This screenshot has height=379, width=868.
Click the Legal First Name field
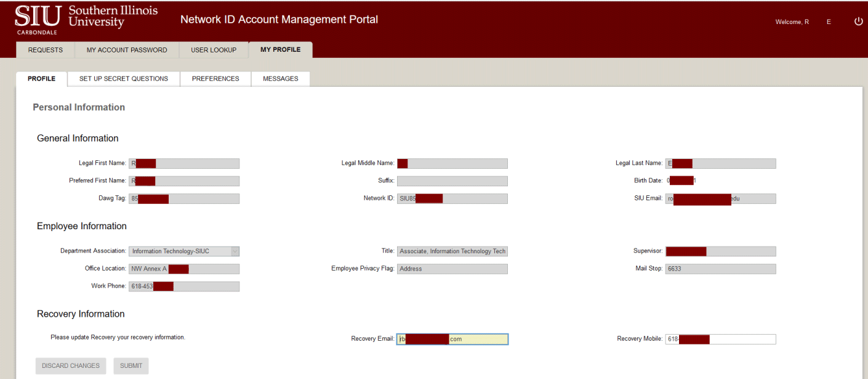pos(184,163)
